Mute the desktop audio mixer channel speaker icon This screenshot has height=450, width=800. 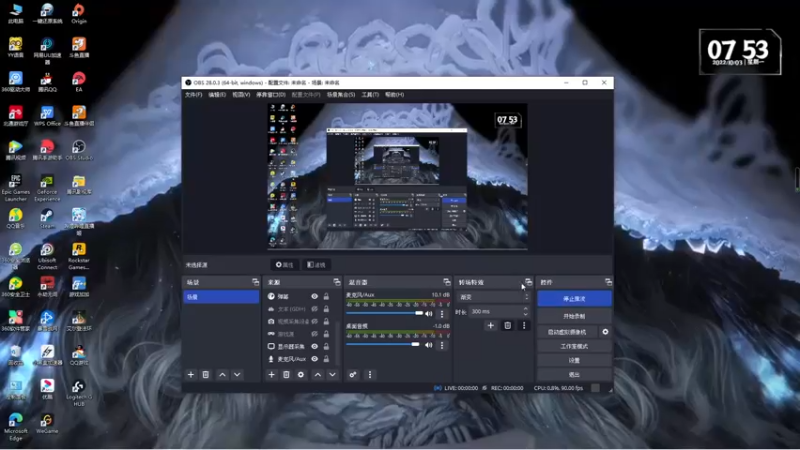(429, 345)
